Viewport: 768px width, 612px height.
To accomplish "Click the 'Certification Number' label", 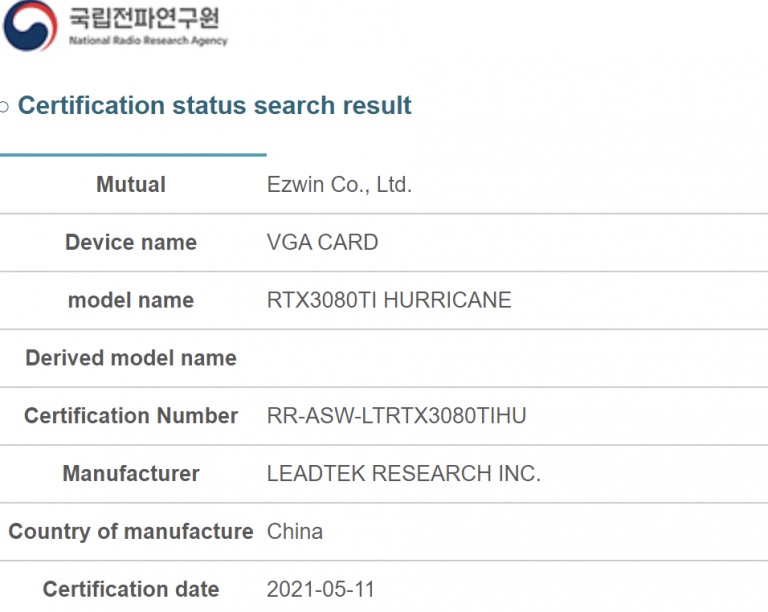I will point(131,416).
